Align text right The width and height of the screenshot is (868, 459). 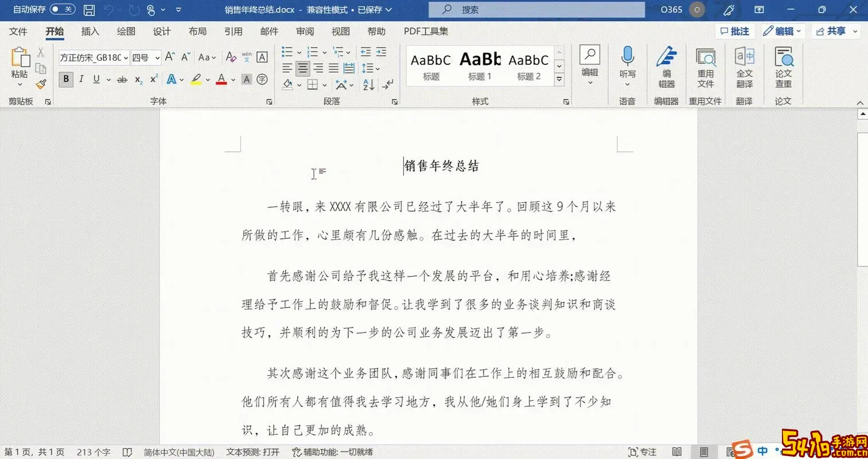point(318,68)
